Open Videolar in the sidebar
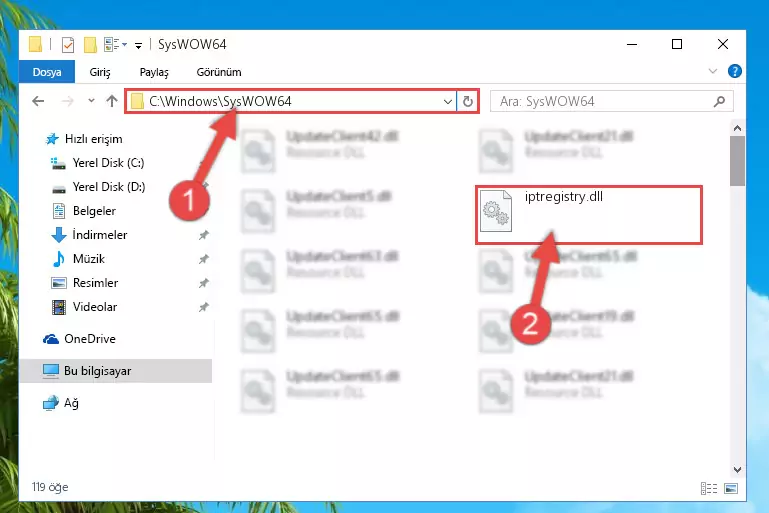 click(84, 307)
